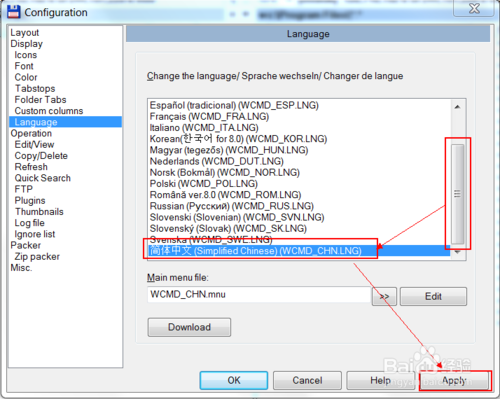This screenshot has width=500, height=399.
Task: Open Quick Search settings
Action: tap(43, 178)
